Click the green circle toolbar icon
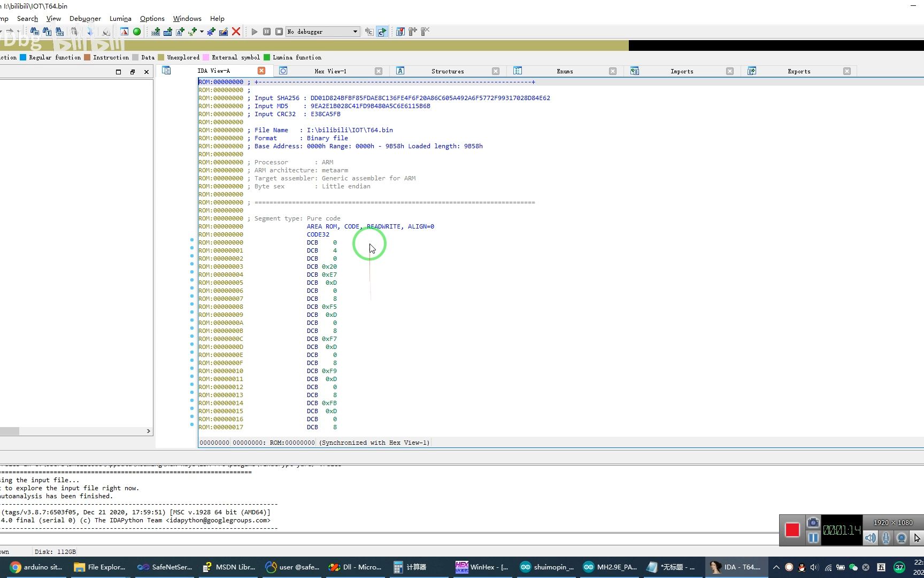924x578 pixels. [x=137, y=32]
